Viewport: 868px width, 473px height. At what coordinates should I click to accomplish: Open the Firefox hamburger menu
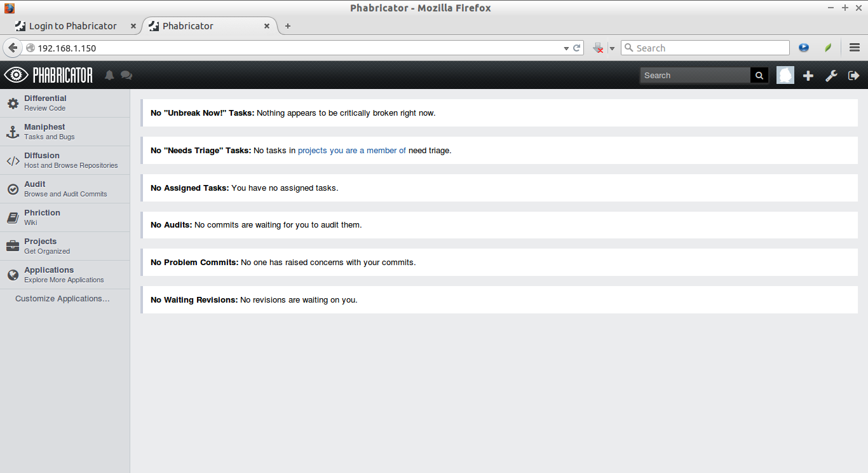click(x=855, y=48)
